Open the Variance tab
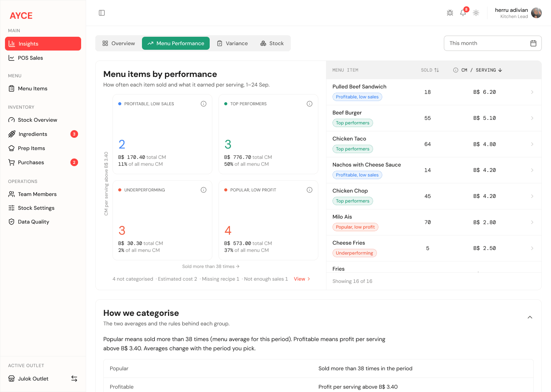The image size is (551, 392). [x=232, y=43]
